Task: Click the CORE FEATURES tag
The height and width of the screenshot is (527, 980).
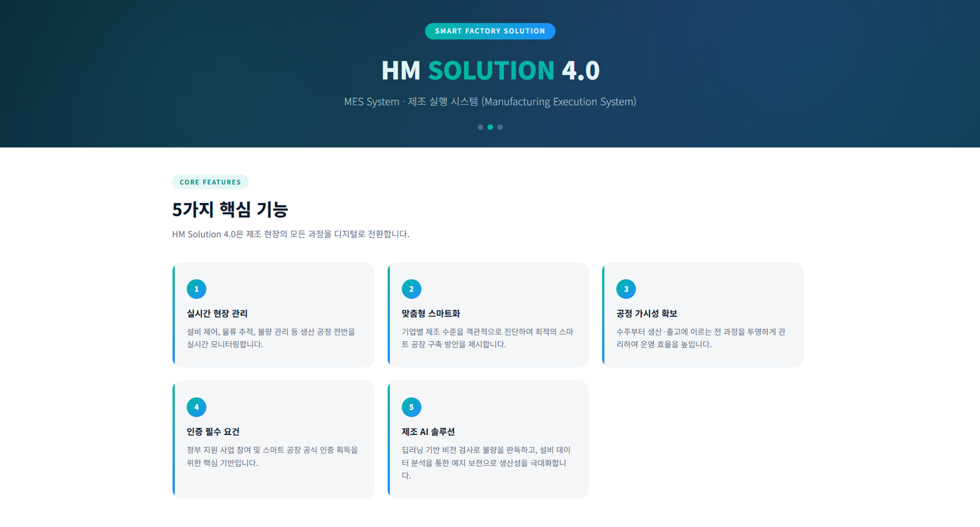Action: [x=210, y=182]
